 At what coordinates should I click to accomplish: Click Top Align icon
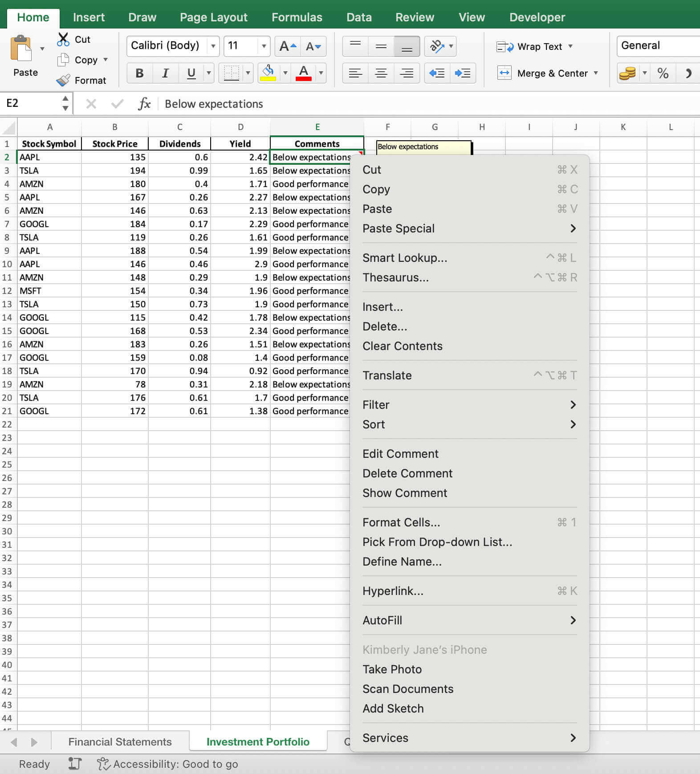(x=355, y=46)
